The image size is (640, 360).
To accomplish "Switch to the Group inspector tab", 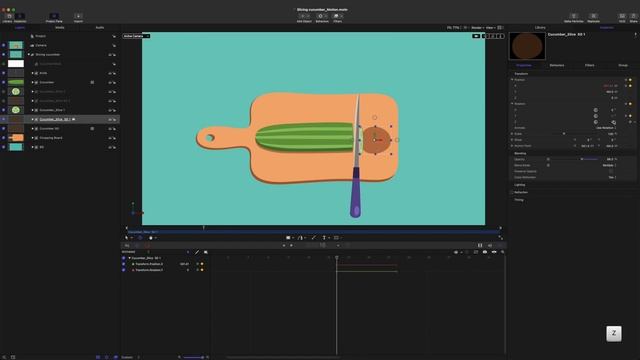I will click(x=623, y=65).
